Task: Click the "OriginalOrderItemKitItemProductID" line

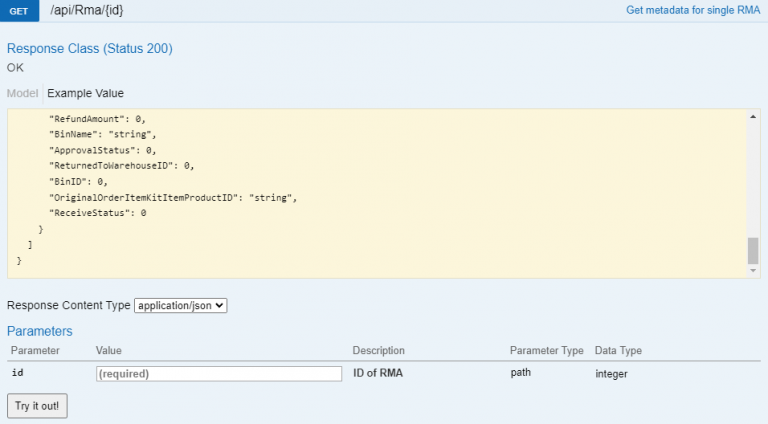Action: click(173, 197)
